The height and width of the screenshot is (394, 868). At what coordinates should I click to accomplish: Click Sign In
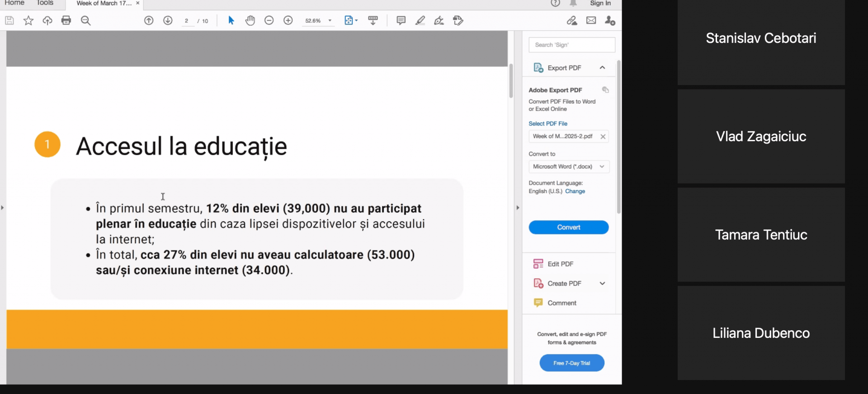[600, 3]
